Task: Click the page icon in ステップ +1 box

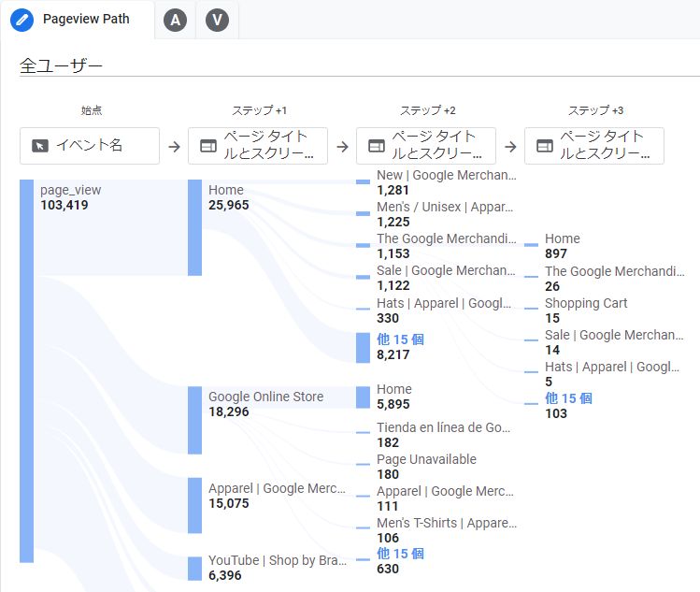Action: pyautogui.click(x=208, y=146)
